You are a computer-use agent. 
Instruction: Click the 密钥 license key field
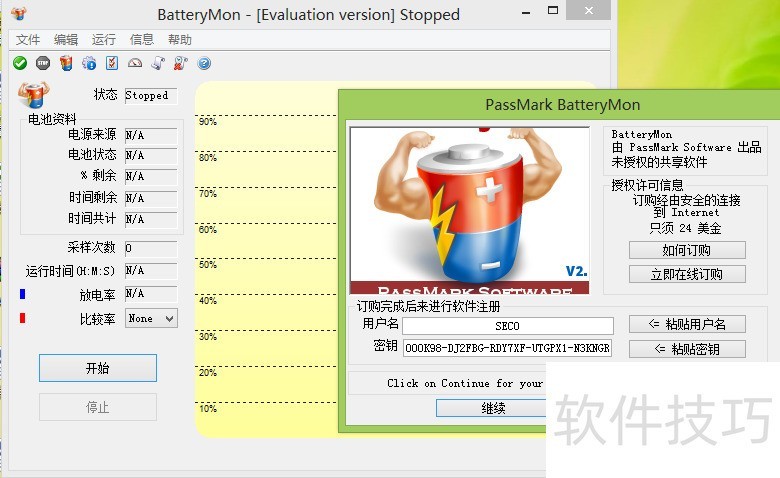click(507, 348)
